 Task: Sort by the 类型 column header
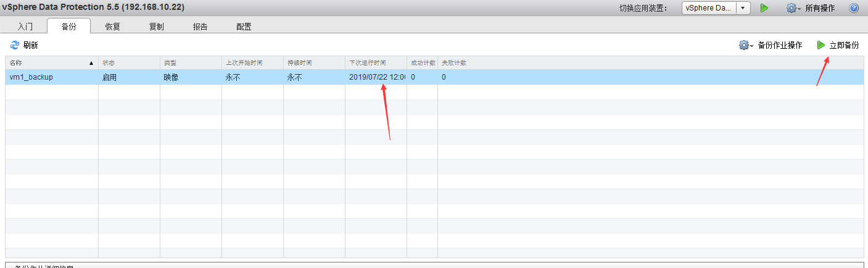point(191,63)
